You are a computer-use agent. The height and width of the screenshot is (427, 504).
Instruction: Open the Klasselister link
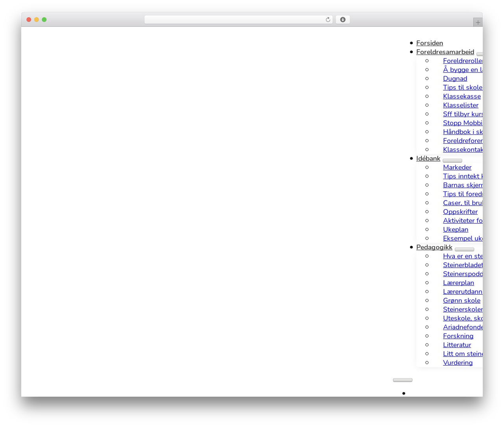[461, 105]
